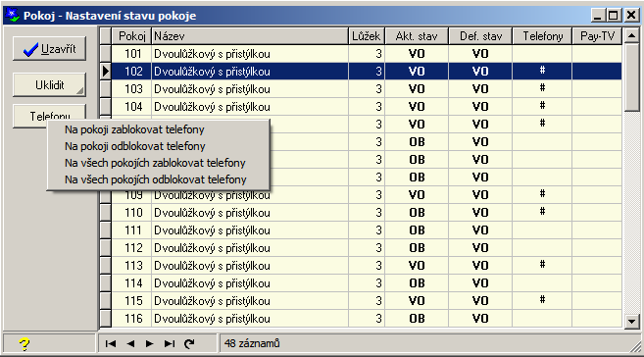
Task: Open help via yellow question mark
Action: (25, 344)
